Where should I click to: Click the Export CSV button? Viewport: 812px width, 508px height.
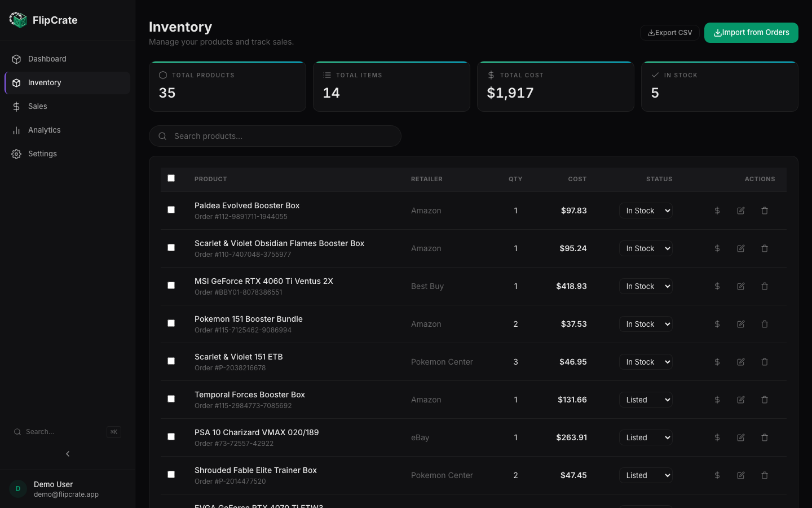click(669, 32)
